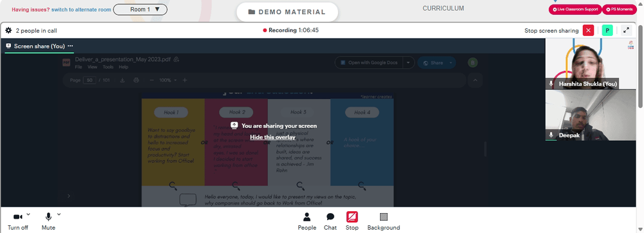The height and width of the screenshot is (233, 644).
Task: Select the Screen share (You) tab
Action: 39,46
